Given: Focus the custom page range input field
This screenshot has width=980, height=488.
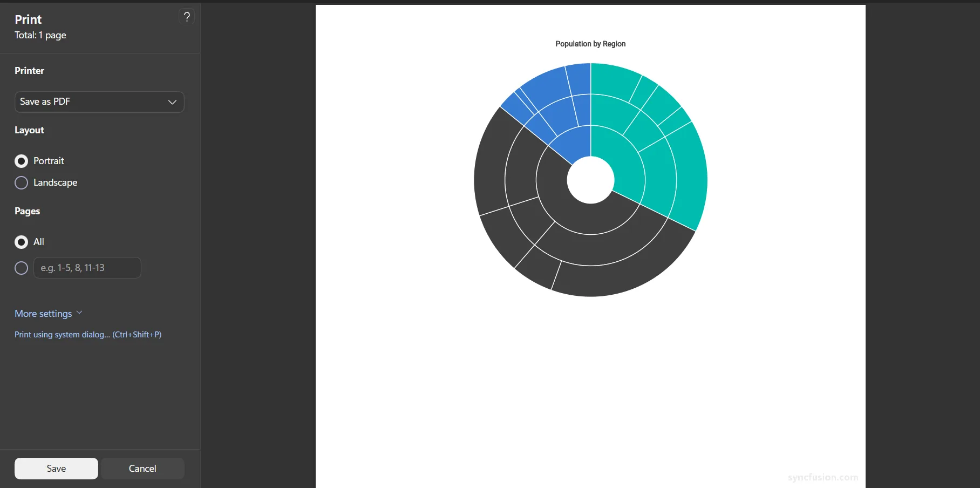Looking at the screenshot, I should tap(87, 268).
